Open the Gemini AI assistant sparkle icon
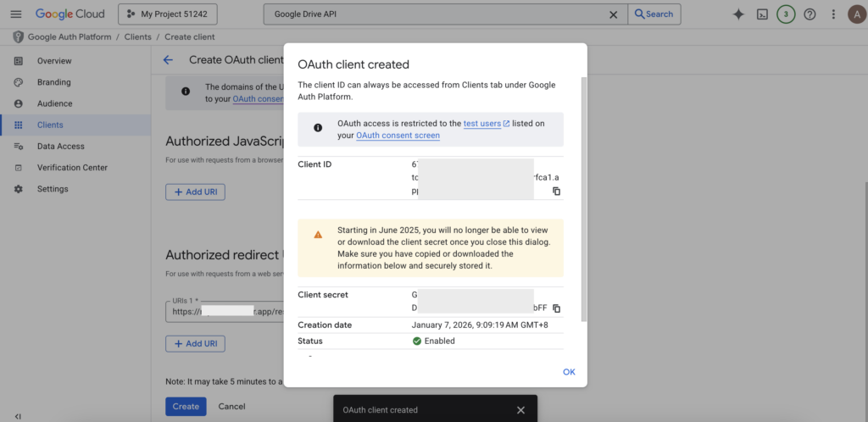The image size is (868, 422). point(738,14)
